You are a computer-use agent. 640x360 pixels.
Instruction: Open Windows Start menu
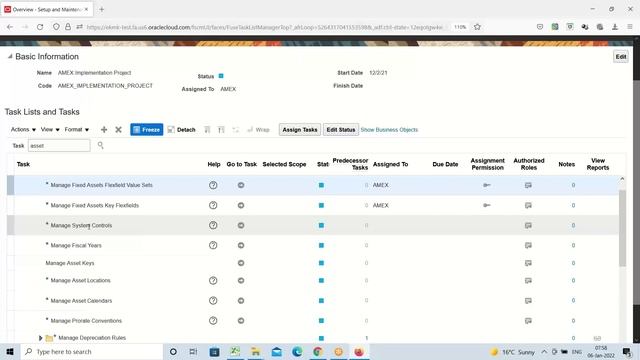click(x=10, y=351)
